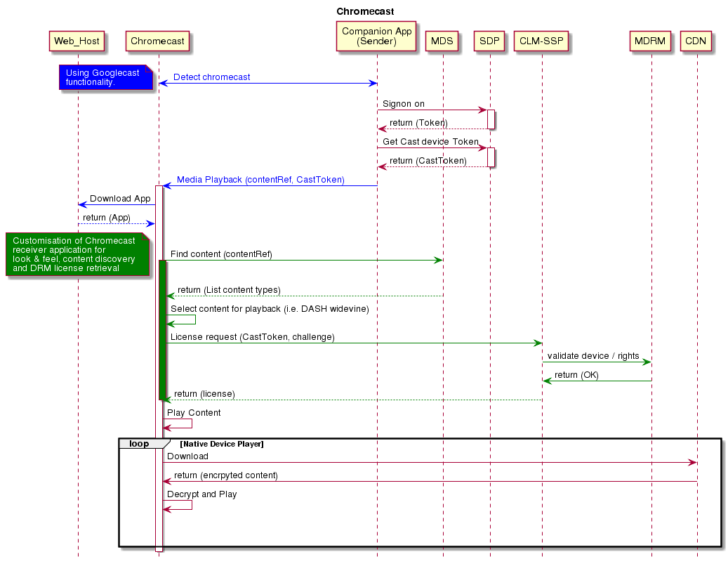728x566 pixels.
Task: Click 'Find content (contentRef)' message label
Action: [221, 254]
